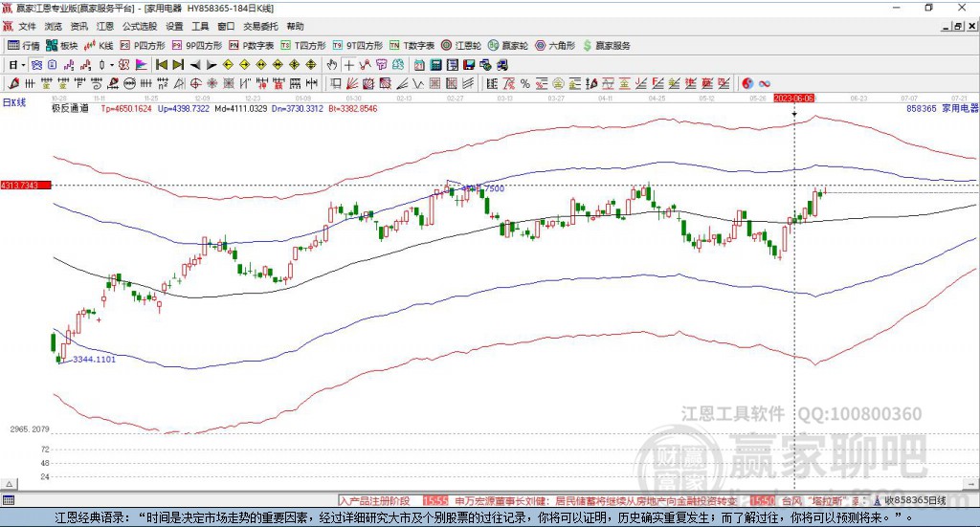Click the 日K线 chart label
Image resolution: width=980 pixels, height=527 pixels.
click(x=14, y=102)
